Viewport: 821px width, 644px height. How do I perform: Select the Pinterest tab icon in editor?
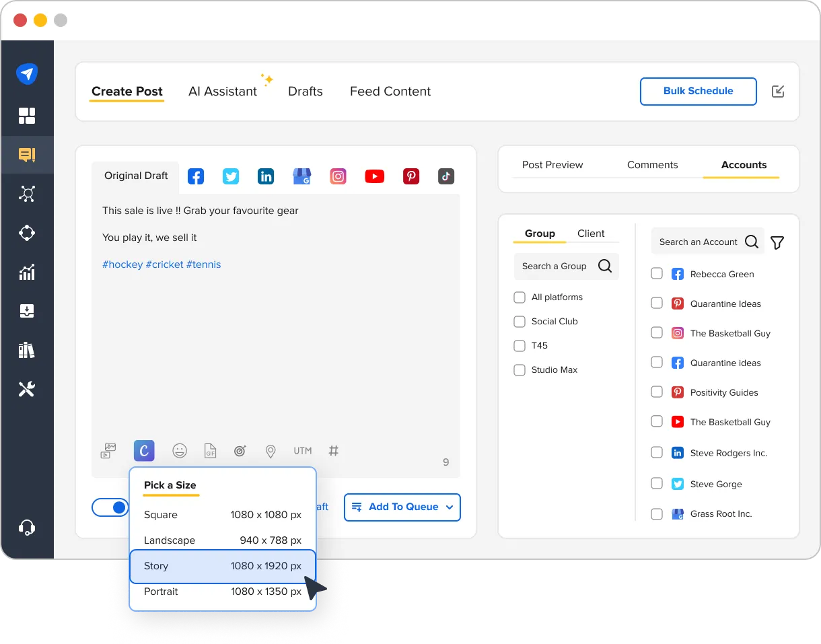410,176
